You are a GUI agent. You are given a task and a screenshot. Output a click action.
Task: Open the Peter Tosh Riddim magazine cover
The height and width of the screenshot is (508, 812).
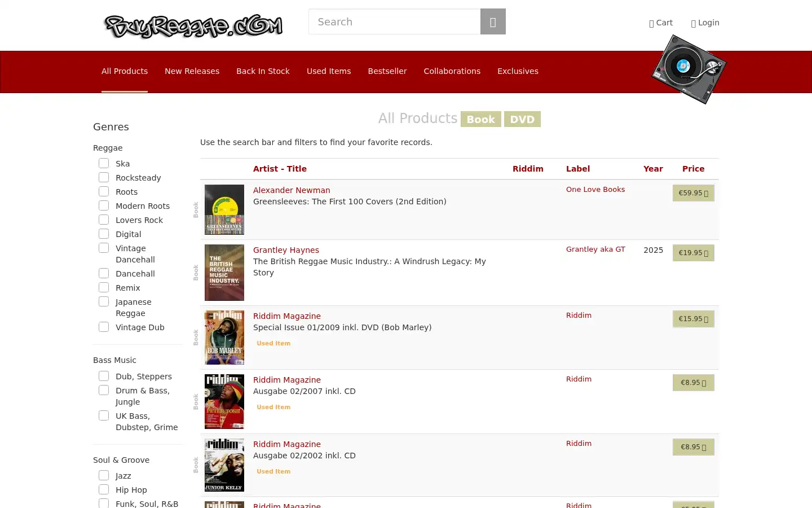tap(224, 401)
